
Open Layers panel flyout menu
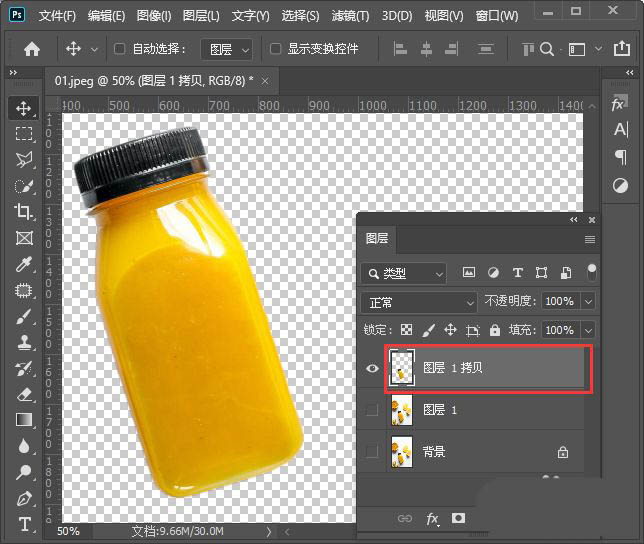coord(590,239)
